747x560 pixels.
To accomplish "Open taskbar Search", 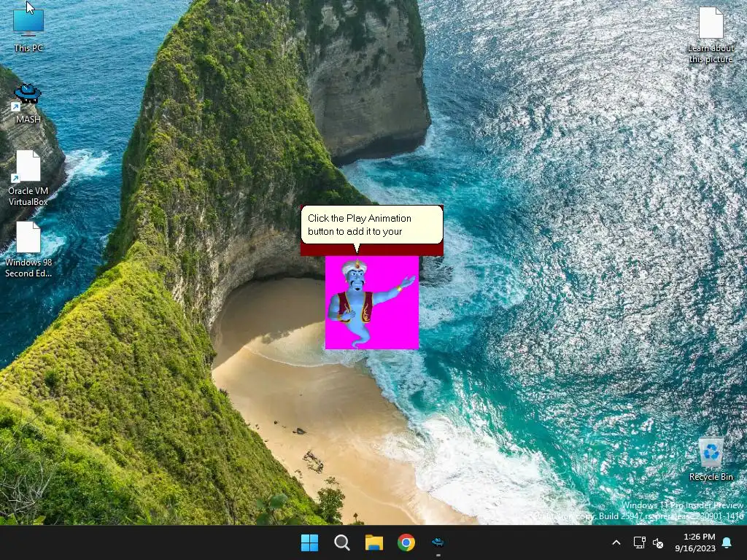I will pos(341,542).
